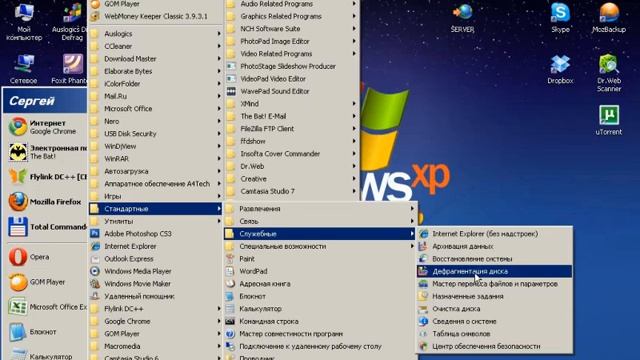Open Download Master folder entry
The width and height of the screenshot is (640, 360).
click(x=156, y=59)
